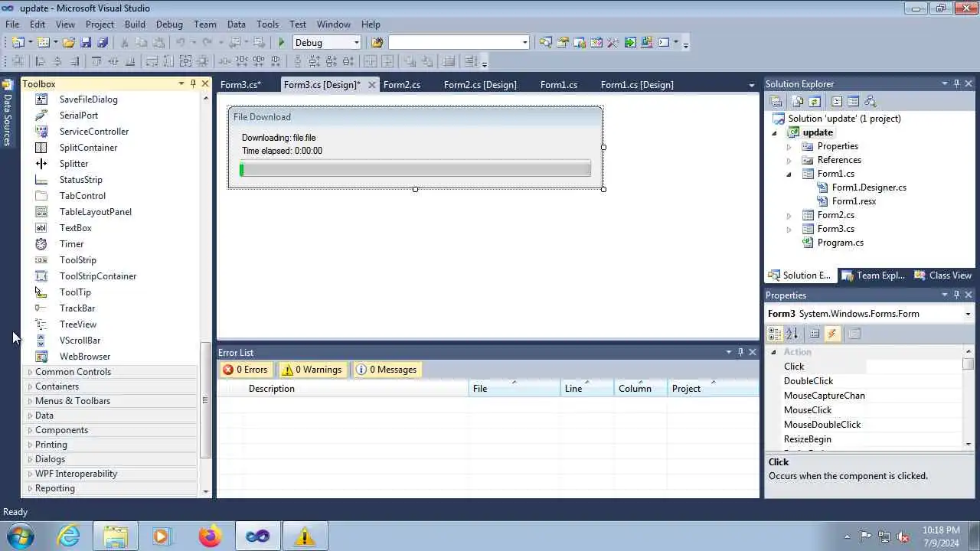The image size is (980, 551).
Task: Select the progress bar on the File Download form
Action: (415, 169)
